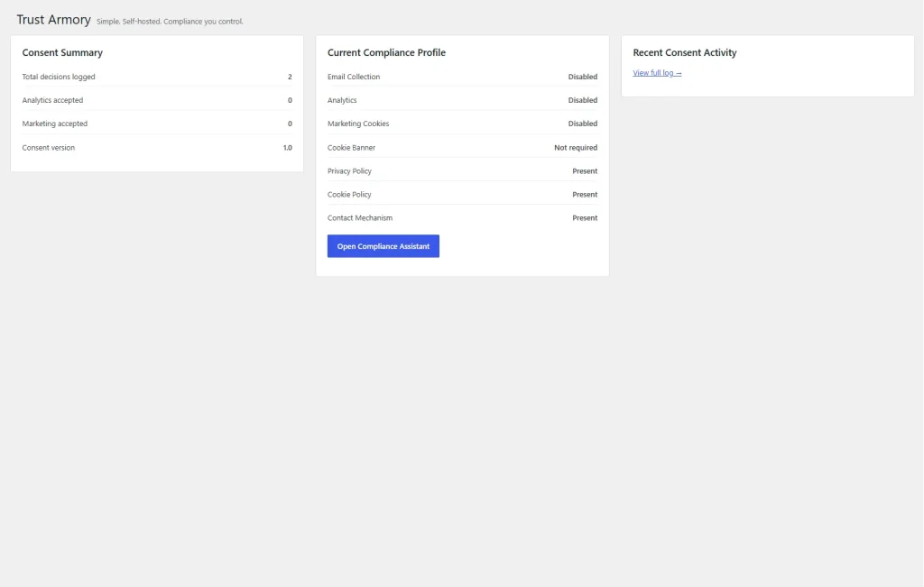
Task: Select the 'Not required' status value
Action: tap(576, 148)
